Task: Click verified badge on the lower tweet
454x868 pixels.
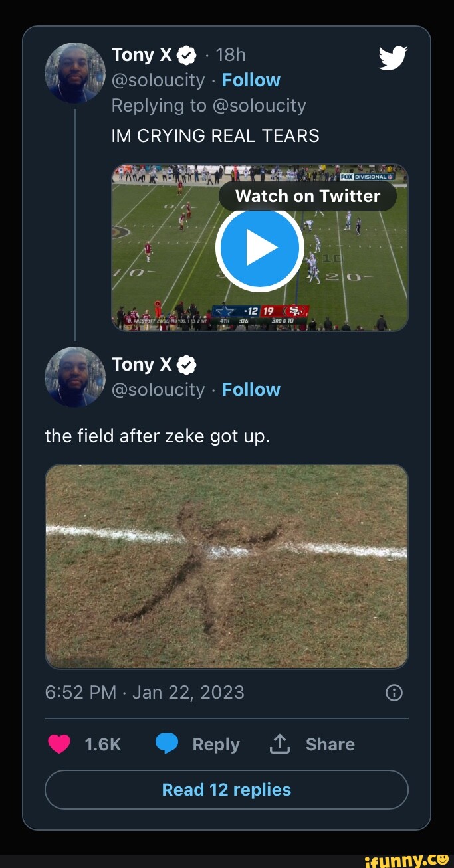Action: (187, 364)
